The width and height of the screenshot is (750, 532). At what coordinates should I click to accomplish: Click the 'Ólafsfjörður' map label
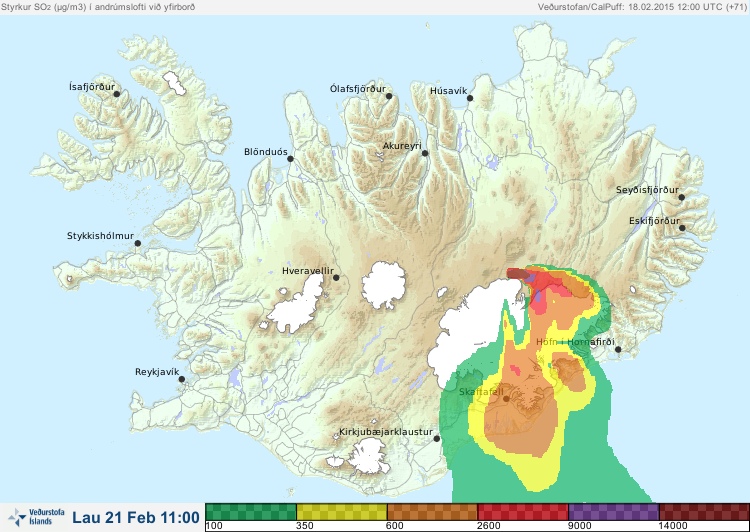click(358, 89)
